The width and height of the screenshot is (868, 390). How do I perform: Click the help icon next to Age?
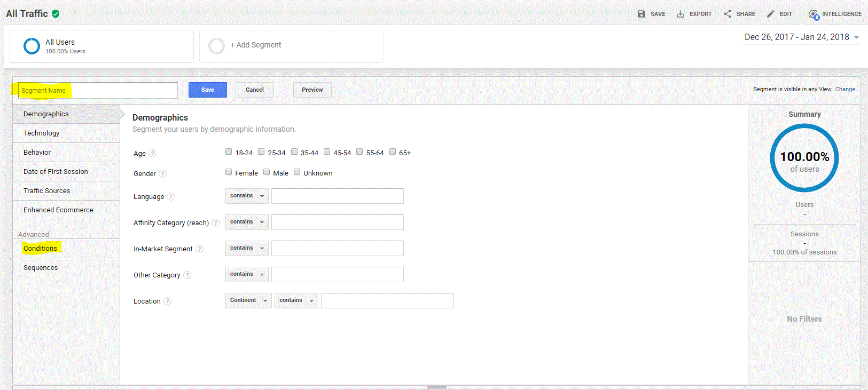pyautogui.click(x=153, y=154)
